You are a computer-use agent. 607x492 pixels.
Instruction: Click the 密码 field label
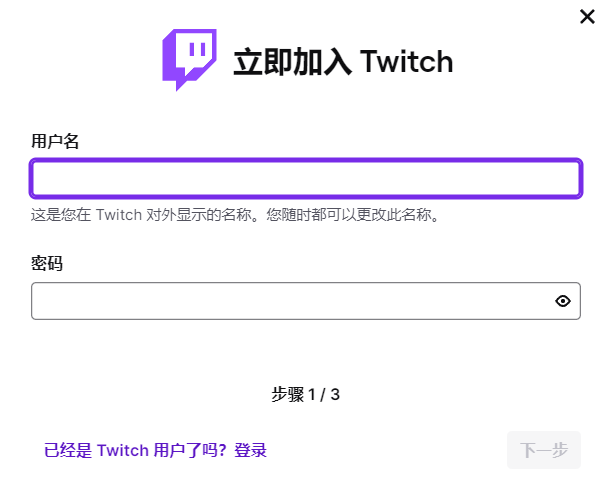coord(47,264)
